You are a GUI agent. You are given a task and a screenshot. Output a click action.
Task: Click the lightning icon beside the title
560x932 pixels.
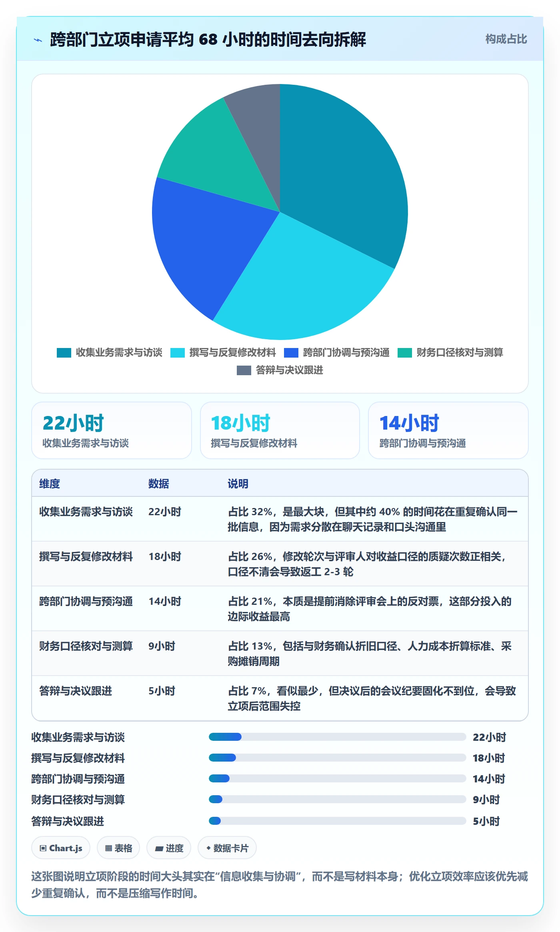[38, 40]
